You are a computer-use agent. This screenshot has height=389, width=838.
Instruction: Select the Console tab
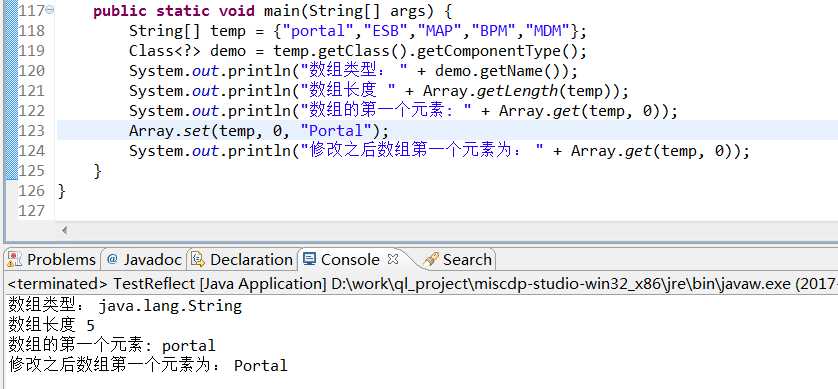click(350, 260)
